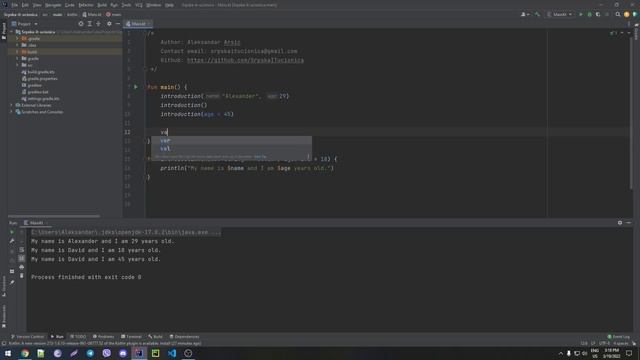The image size is (640, 360).
Task: Open MainKt run configuration dropdown
Action: (560, 14)
